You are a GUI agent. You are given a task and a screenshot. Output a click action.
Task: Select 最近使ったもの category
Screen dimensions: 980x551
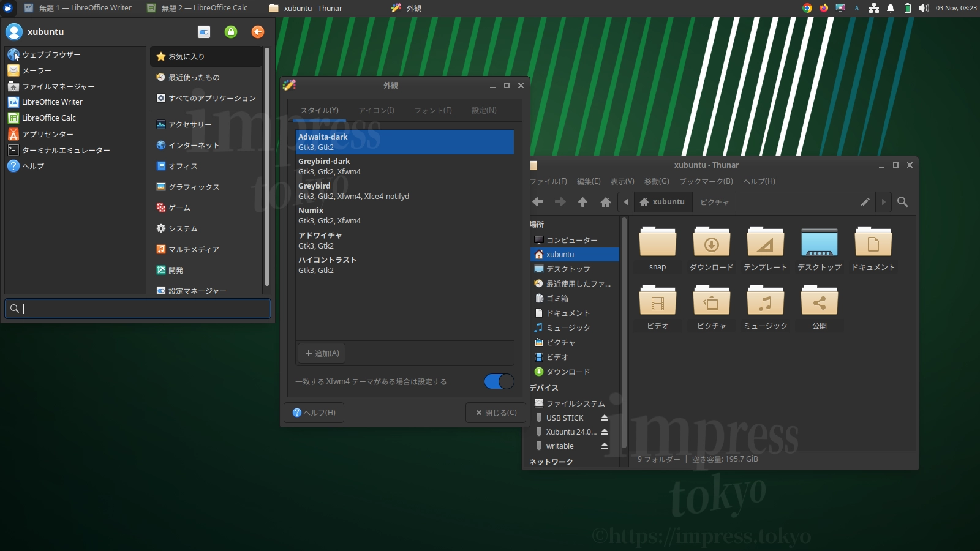coord(206,77)
